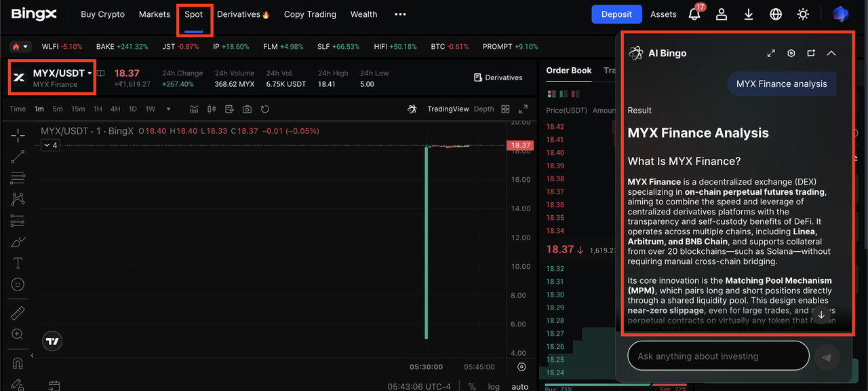Screen dimensions: 868x391
Task: Click the TradingView logo on chart
Action: coord(52,341)
